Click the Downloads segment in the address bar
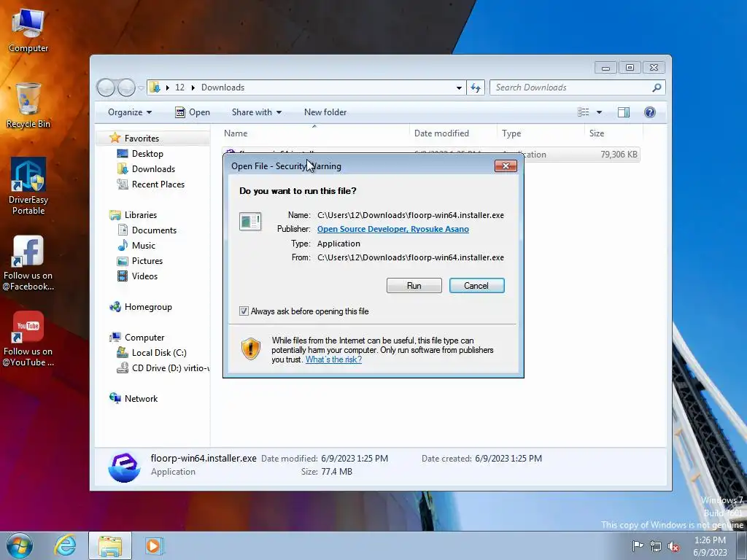The image size is (747, 560). (x=222, y=87)
